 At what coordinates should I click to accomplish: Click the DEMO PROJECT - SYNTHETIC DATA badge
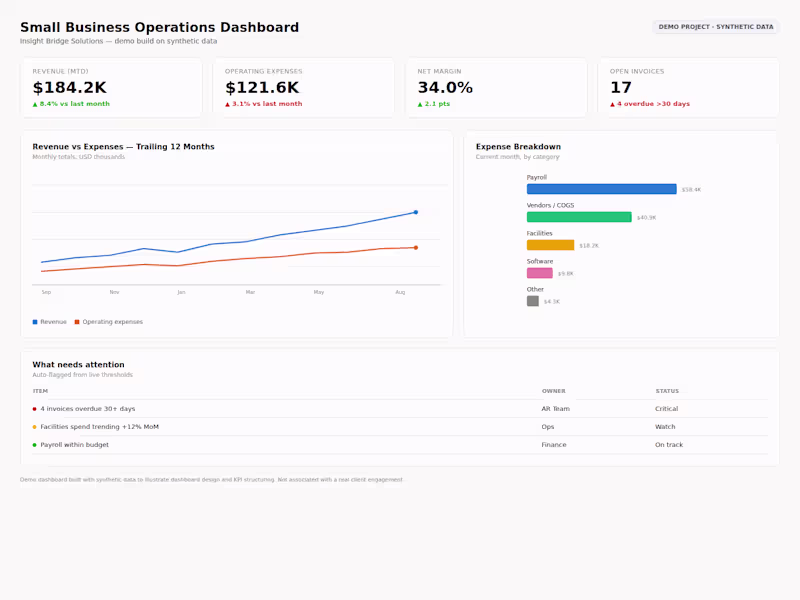(x=716, y=27)
